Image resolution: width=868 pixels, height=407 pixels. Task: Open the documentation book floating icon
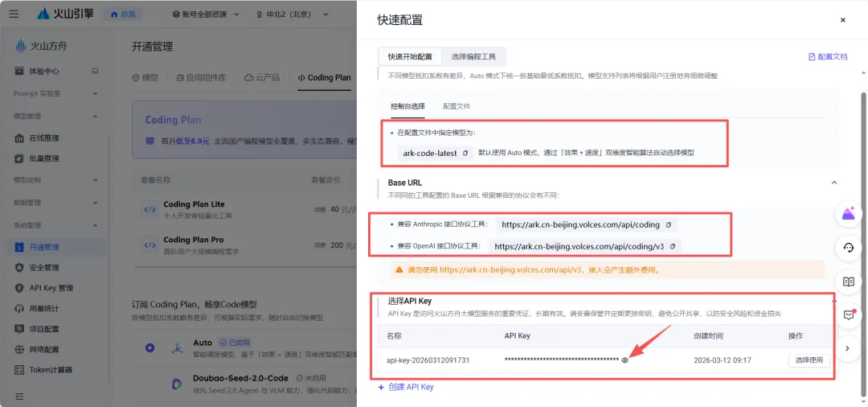[x=850, y=282]
